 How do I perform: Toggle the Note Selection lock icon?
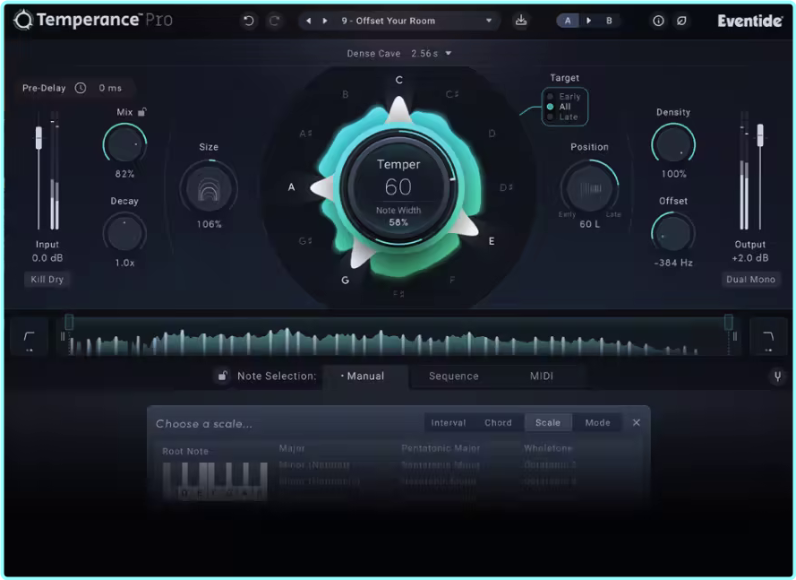[222, 377]
